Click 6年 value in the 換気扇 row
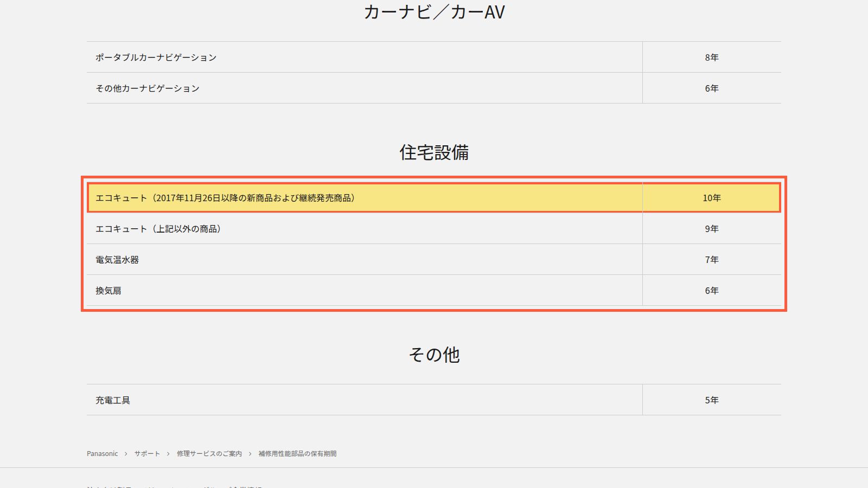 (712, 291)
